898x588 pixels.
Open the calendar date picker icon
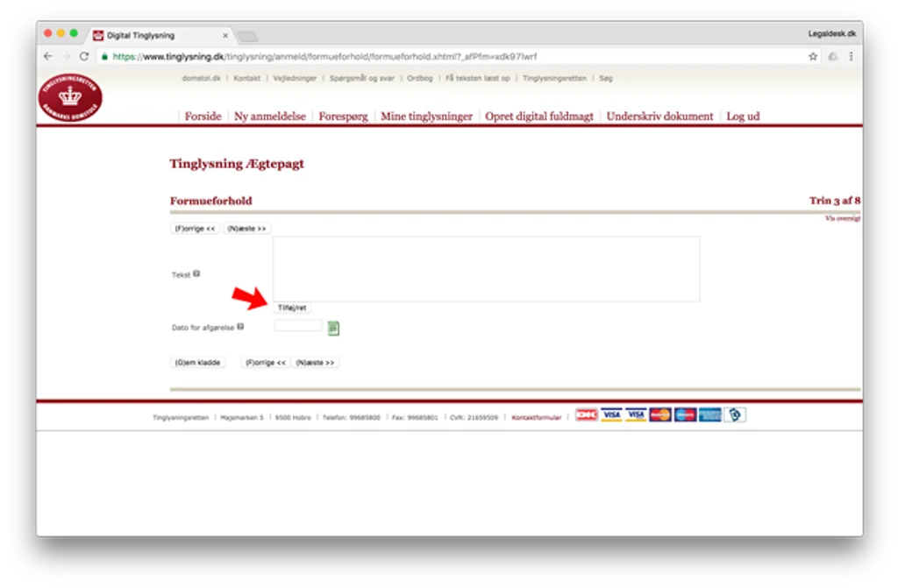click(333, 328)
